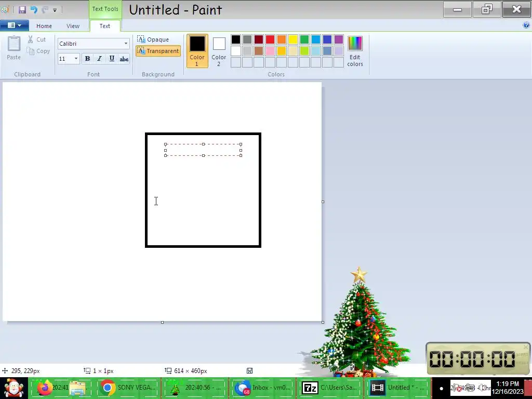The height and width of the screenshot is (399, 532).
Task: Click the cursor position icon in status bar
Action: (x=5, y=371)
